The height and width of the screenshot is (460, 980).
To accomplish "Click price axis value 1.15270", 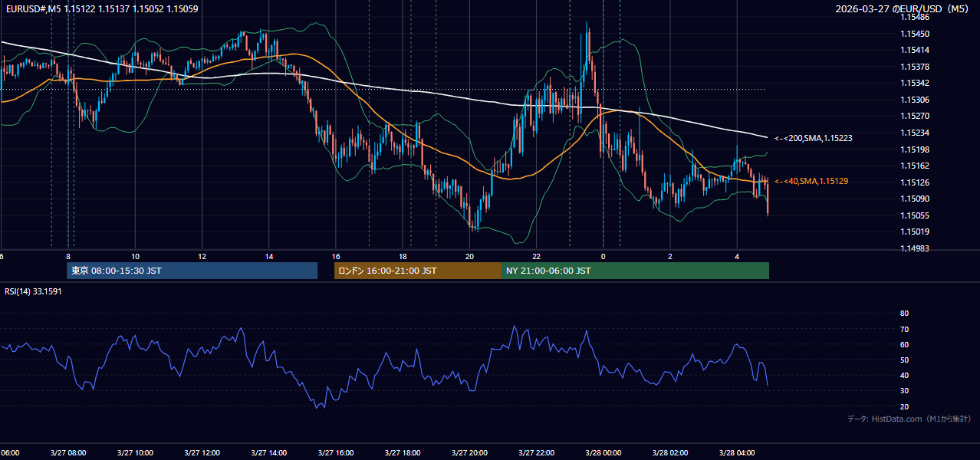I will [x=915, y=116].
